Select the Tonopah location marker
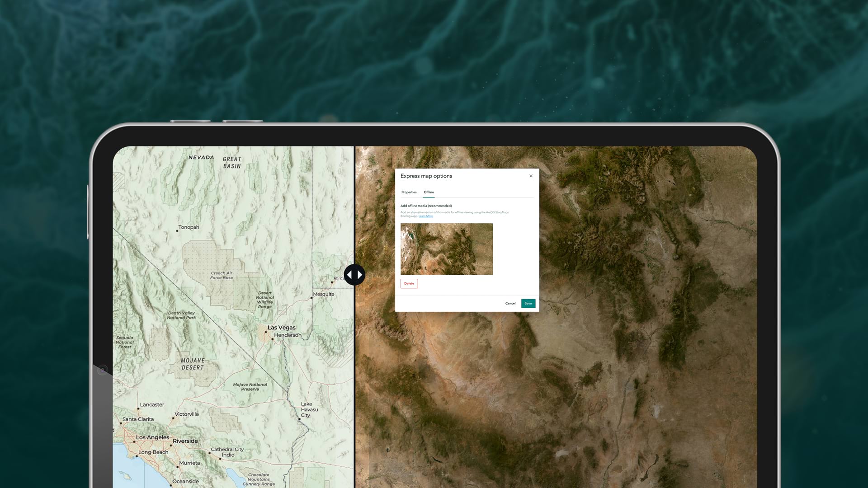This screenshot has height=488, width=868. point(177,231)
